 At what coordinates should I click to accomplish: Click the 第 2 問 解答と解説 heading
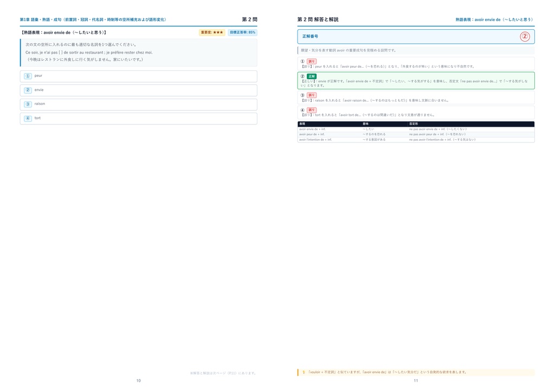click(318, 19)
